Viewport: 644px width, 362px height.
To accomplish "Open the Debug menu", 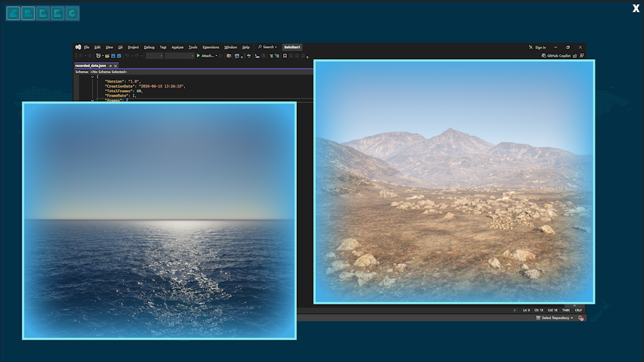I will point(149,47).
